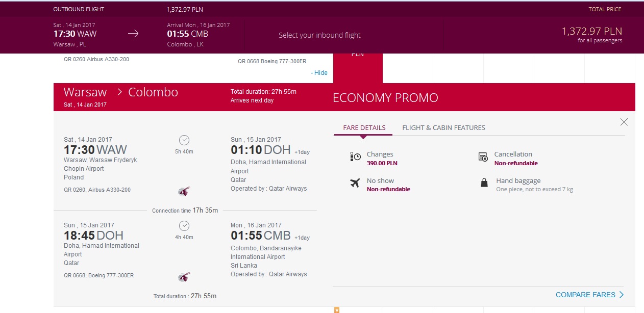This screenshot has width=644, height=313.
Task: Click the selected red PLN fare cell
Action: 358,67
